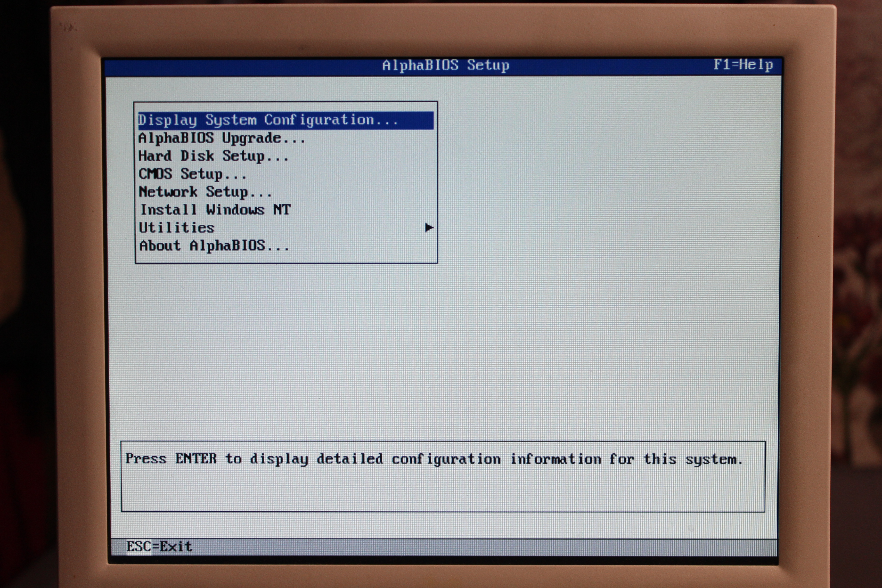Screen dimensions: 882x588
Task: Click blank area below About AlphaBIOS entry
Action: pos(285,257)
